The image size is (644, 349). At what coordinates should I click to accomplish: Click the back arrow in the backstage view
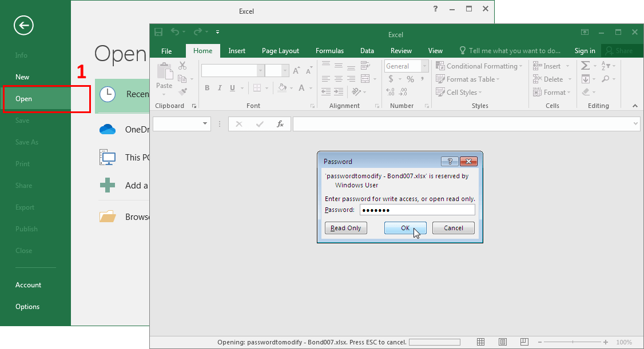[x=23, y=26]
